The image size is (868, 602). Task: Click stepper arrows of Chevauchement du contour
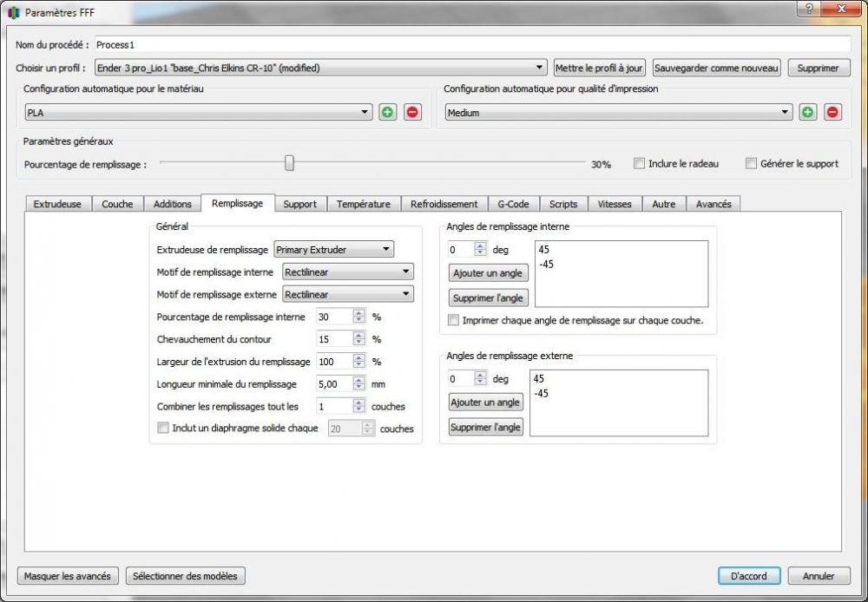coord(359,339)
